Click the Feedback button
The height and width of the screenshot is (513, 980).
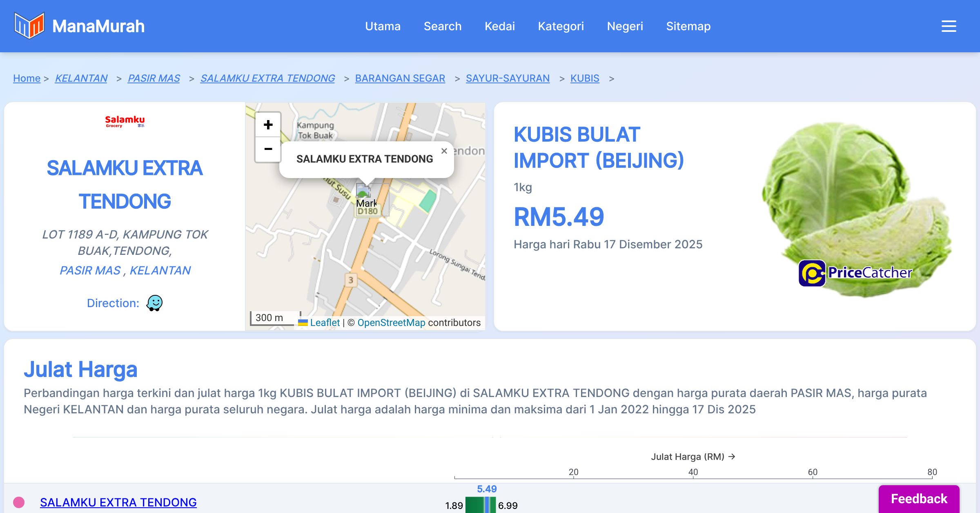(x=919, y=499)
